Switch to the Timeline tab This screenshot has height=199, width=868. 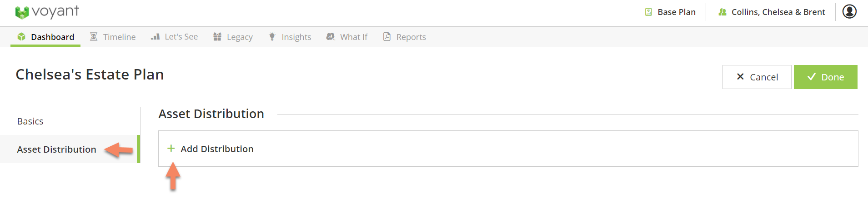coord(119,37)
